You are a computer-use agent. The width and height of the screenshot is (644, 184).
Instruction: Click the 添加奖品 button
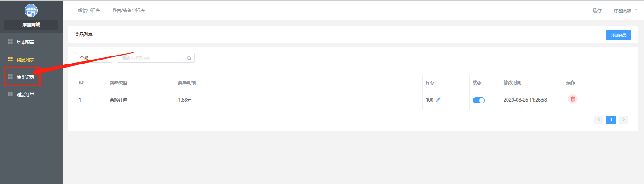coord(619,35)
